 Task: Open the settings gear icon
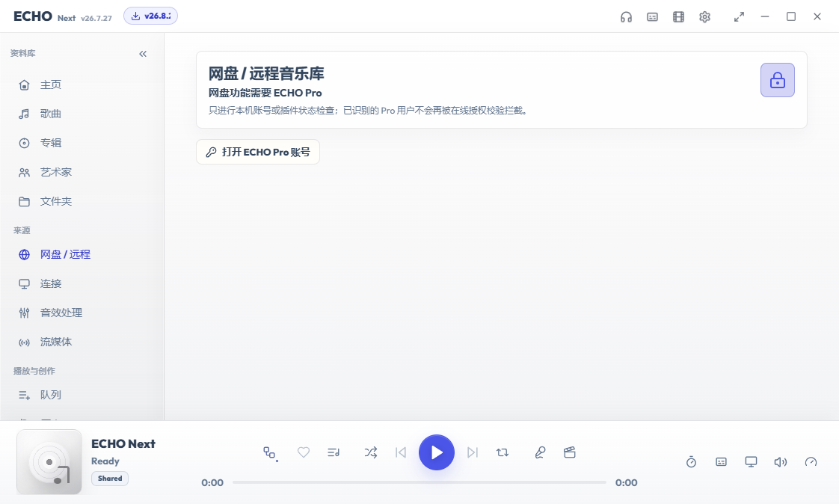704,17
